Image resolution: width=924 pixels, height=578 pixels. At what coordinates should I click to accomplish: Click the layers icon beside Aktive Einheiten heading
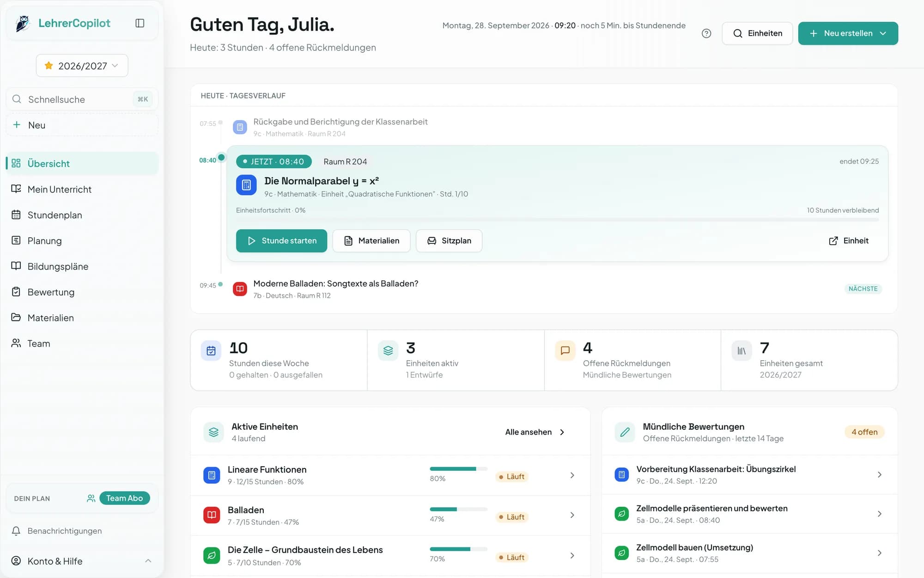pos(213,432)
